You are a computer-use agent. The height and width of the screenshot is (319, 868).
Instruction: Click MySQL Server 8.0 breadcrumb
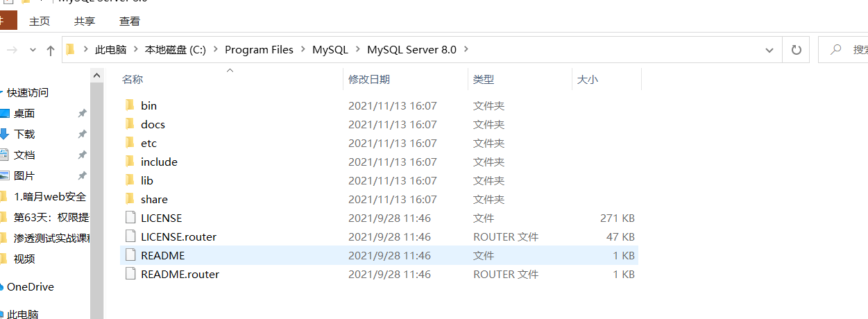point(411,50)
